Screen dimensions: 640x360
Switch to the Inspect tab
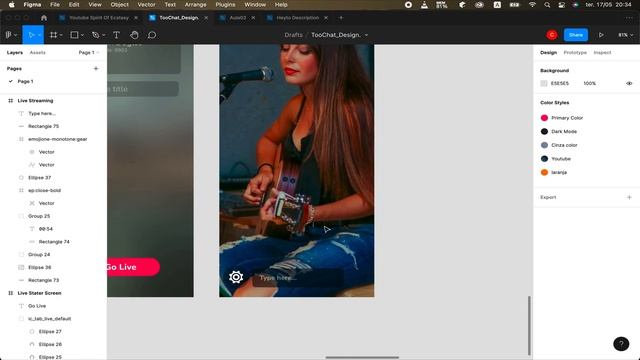point(602,53)
